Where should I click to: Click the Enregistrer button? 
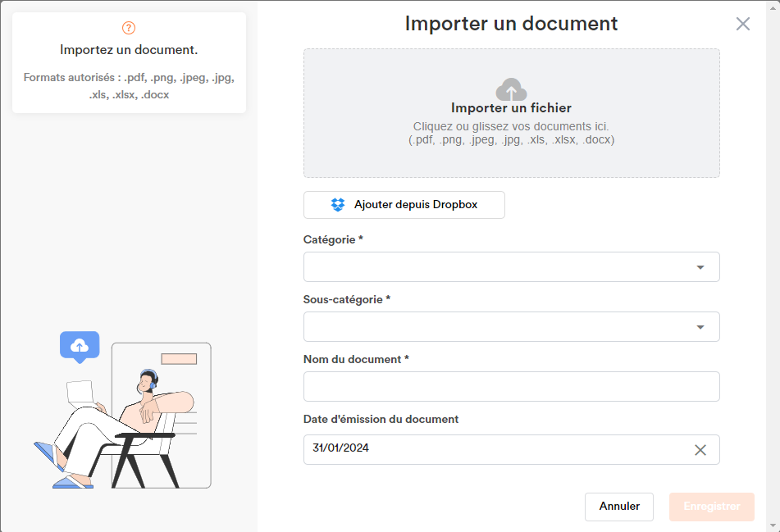click(711, 507)
